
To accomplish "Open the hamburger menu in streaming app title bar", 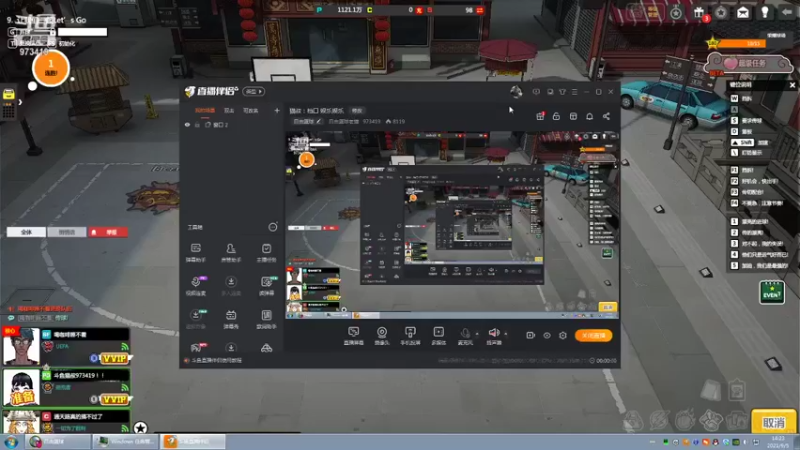I will [574, 92].
